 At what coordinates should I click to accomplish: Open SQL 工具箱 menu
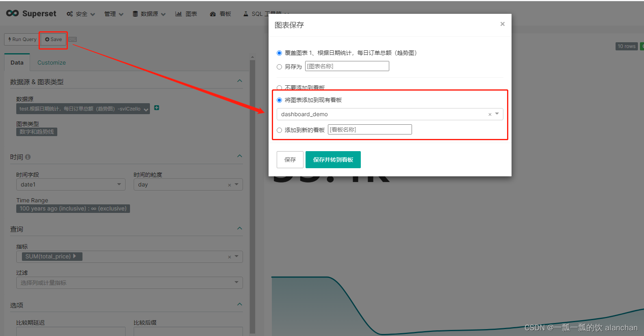coord(266,14)
